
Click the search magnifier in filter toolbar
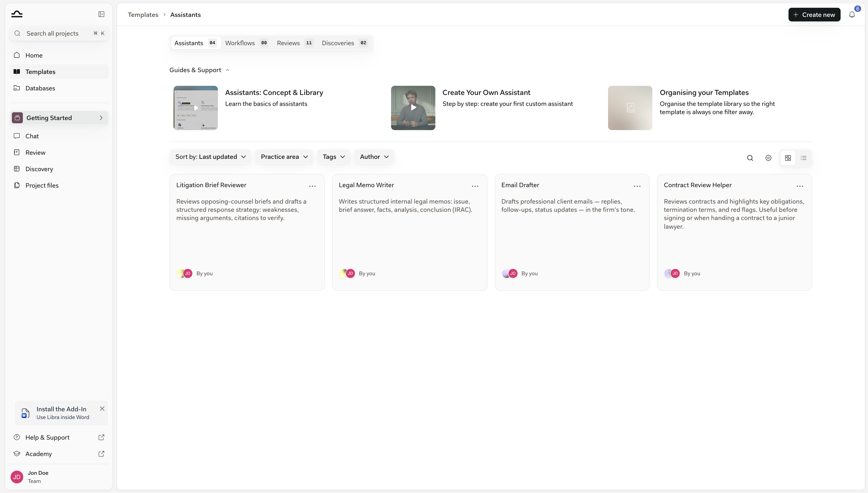750,158
